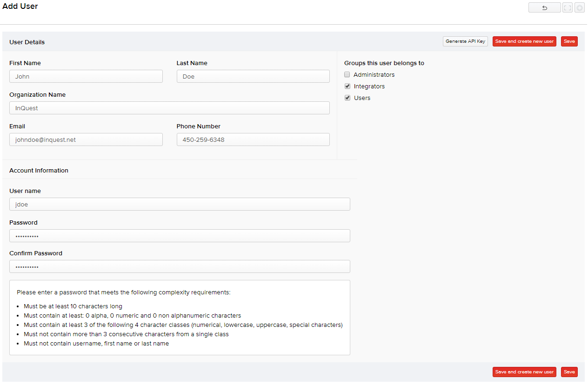Screen dimensions: 588x385
Task: Click the Integrators group label
Action: point(369,86)
